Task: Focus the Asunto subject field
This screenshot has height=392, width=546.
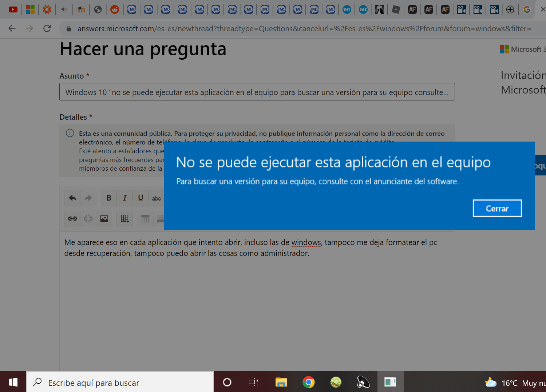Action: tap(257, 92)
